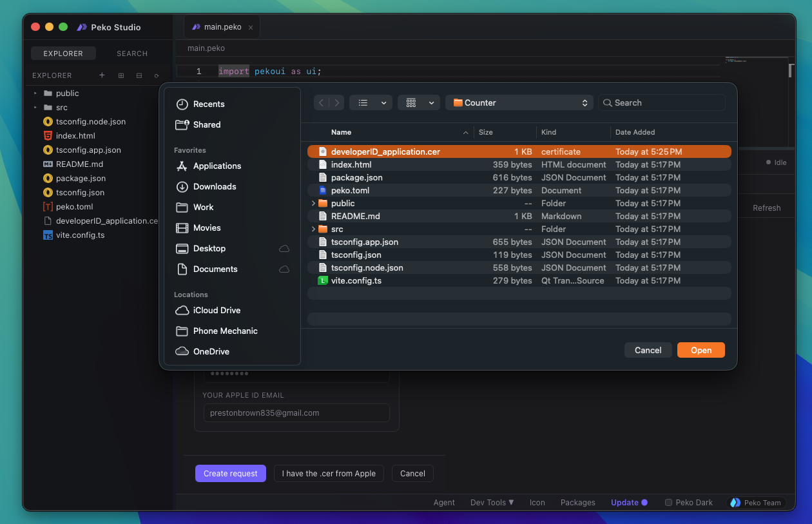Expand the public folder in Explorer tree

[x=35, y=93]
